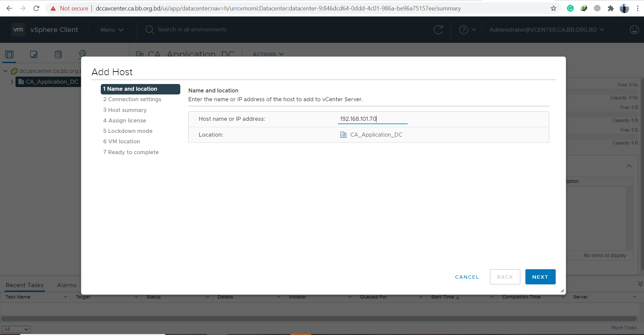644x335 pixels.
Task: Switch to the Recent Tasks tab
Action: click(25, 285)
